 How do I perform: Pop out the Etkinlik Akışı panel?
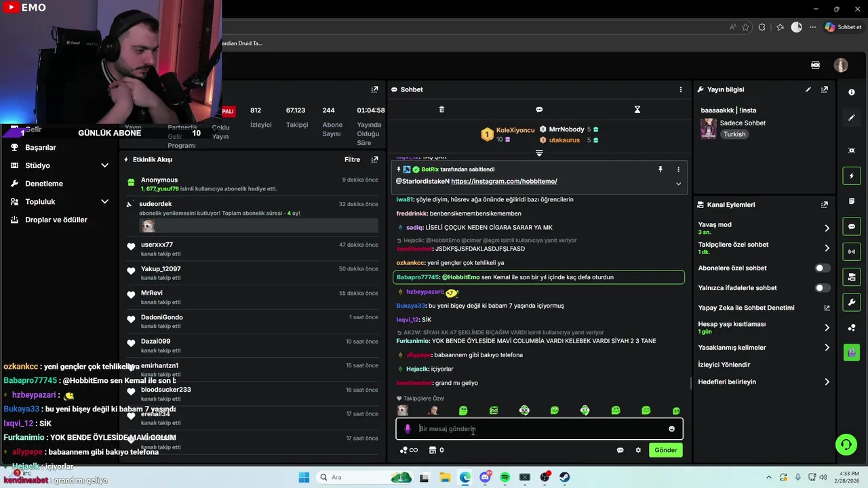tap(374, 159)
